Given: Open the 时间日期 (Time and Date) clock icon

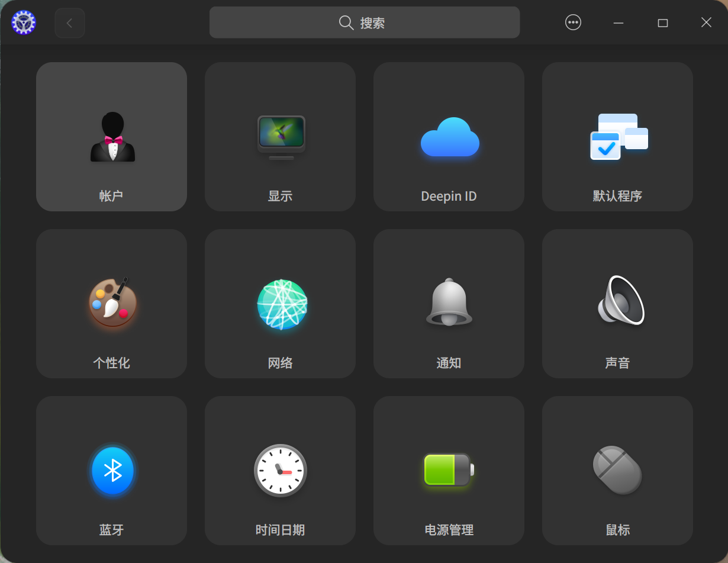Looking at the screenshot, I should tap(280, 470).
